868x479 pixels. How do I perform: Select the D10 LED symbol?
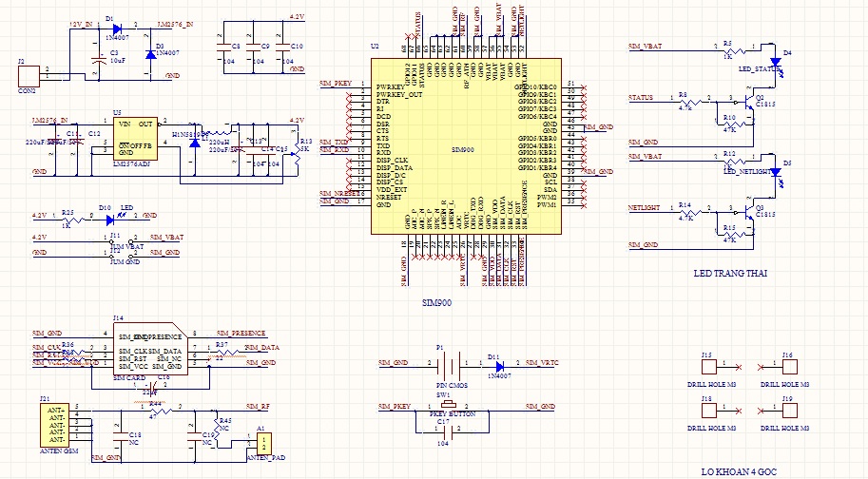110,220
